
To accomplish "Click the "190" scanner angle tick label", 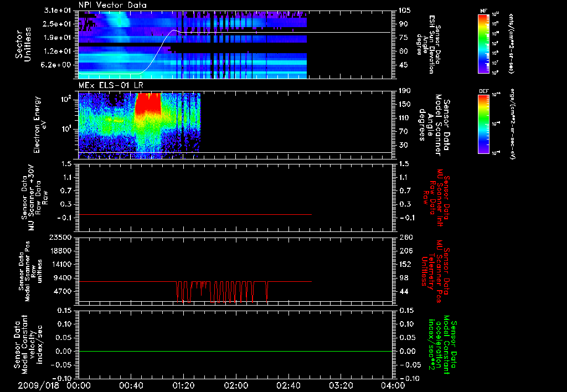I will click(405, 91).
